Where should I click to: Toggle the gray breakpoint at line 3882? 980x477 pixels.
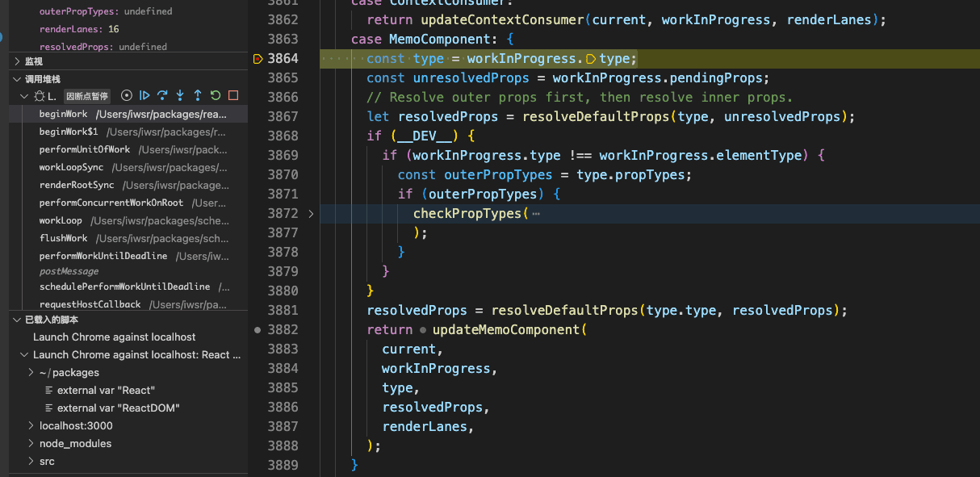(258, 330)
